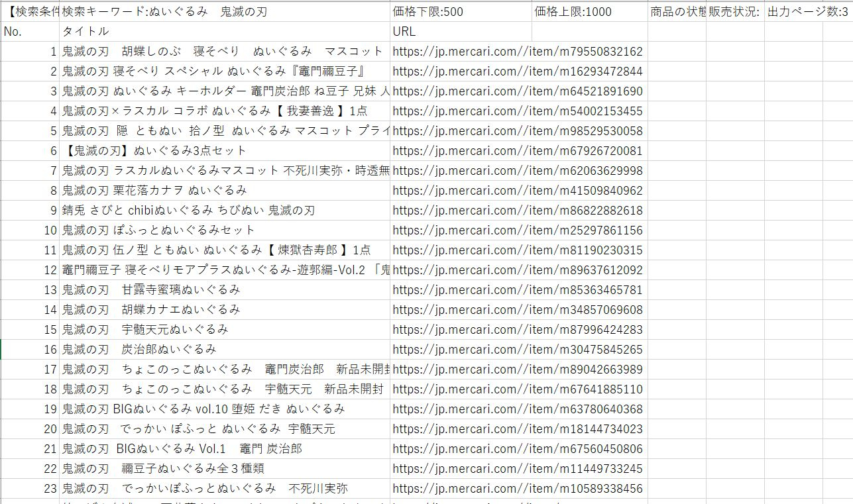Open link ending m67926720081
The image size is (853, 504).
pyautogui.click(x=518, y=150)
